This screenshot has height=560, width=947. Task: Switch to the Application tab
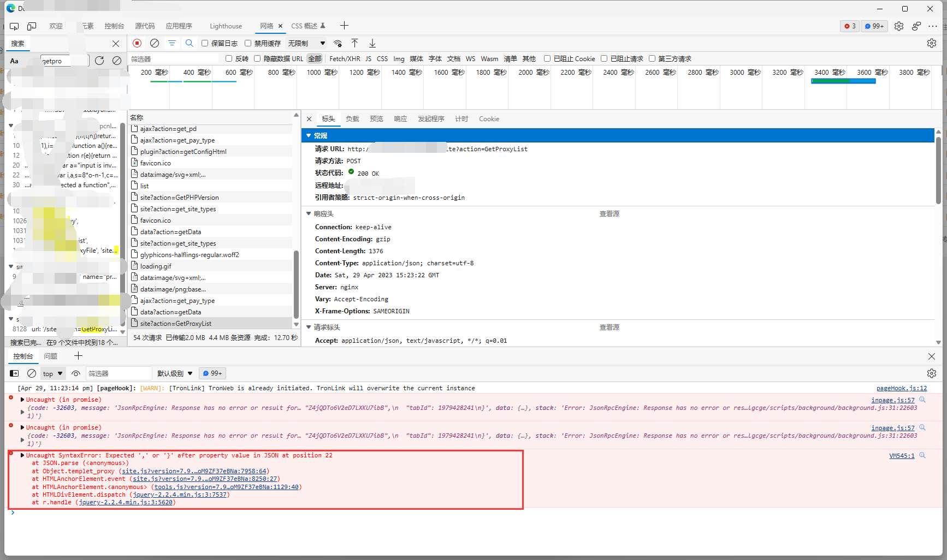179,26
